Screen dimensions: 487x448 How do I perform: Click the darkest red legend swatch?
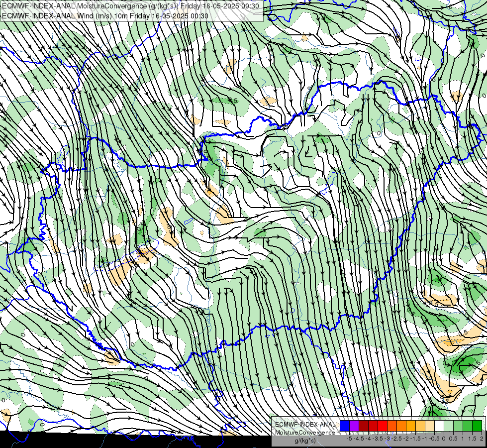(x=364, y=426)
